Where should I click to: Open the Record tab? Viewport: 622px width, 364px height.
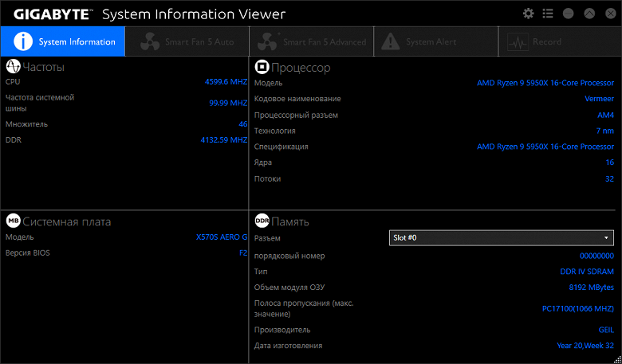click(x=560, y=41)
